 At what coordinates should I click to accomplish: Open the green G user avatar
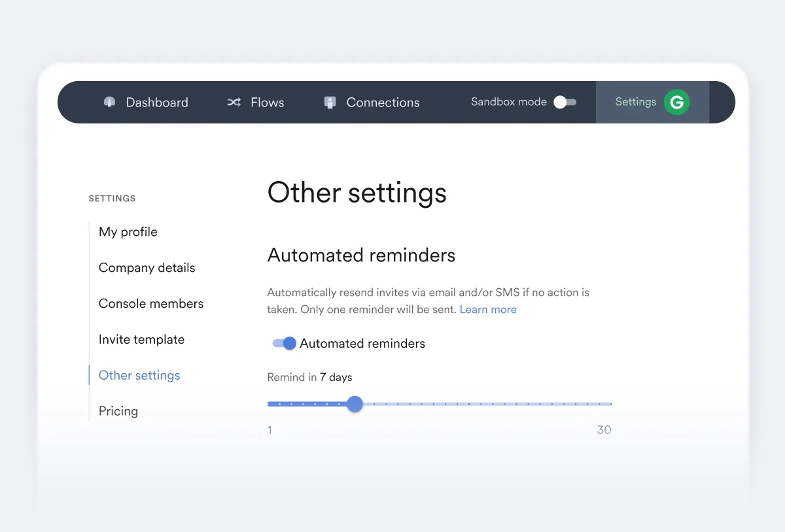click(x=676, y=102)
